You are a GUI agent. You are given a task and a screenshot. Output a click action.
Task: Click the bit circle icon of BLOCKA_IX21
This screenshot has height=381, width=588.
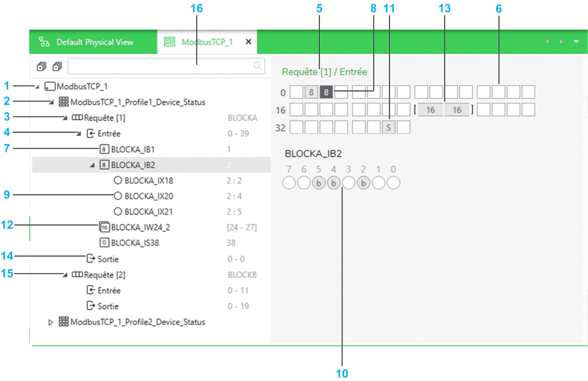coord(117,212)
